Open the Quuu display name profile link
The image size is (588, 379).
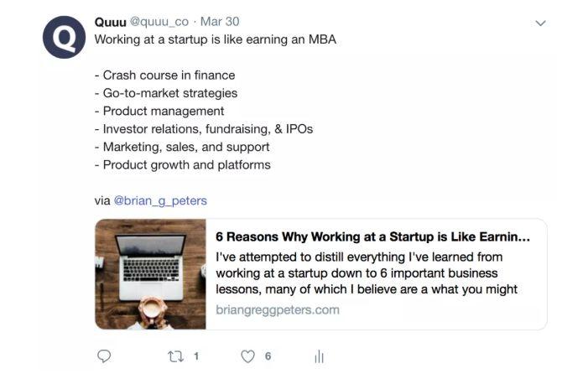point(110,22)
